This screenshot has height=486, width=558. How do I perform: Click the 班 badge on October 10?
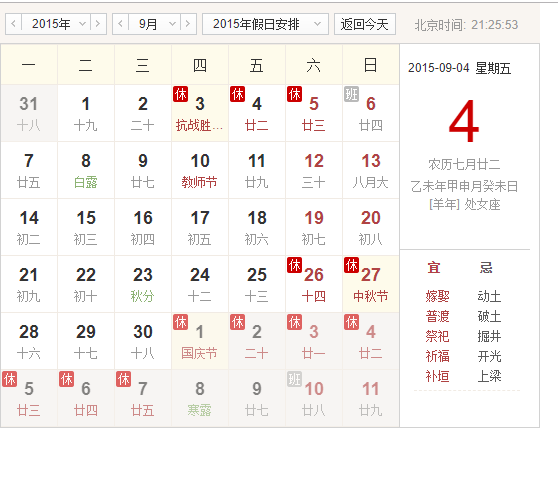tap(294, 379)
